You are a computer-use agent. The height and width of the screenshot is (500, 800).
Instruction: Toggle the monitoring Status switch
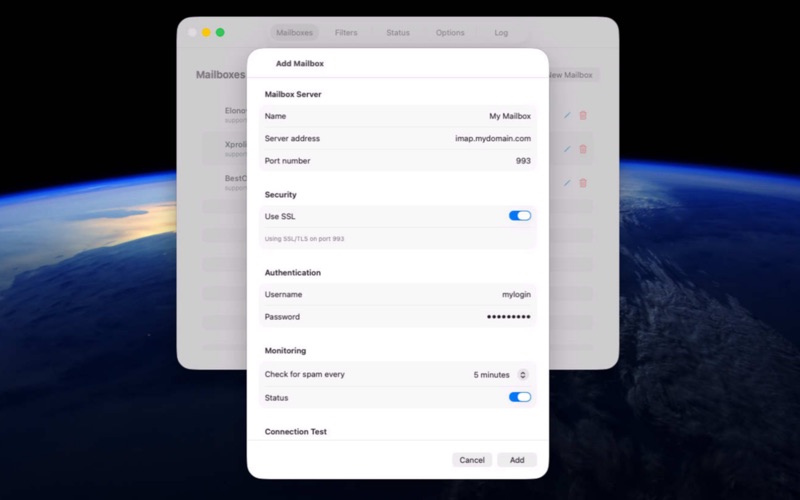[x=520, y=397]
